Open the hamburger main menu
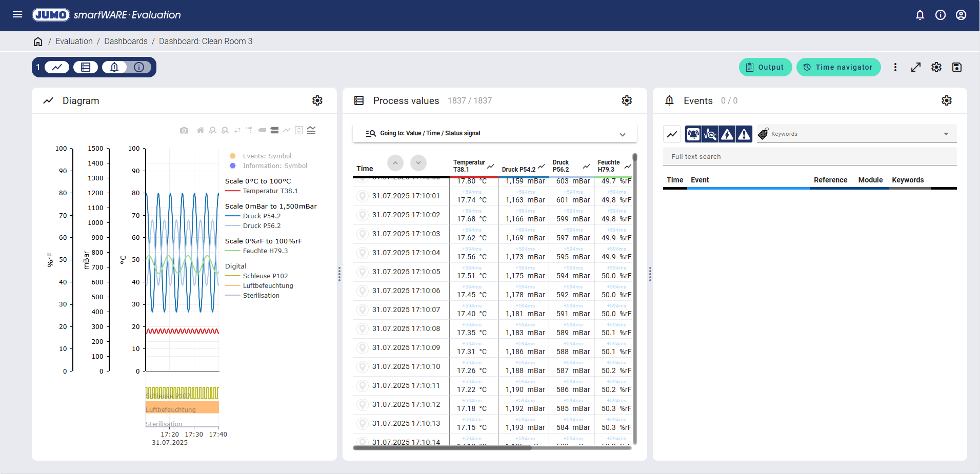The image size is (980, 474). 17,15
